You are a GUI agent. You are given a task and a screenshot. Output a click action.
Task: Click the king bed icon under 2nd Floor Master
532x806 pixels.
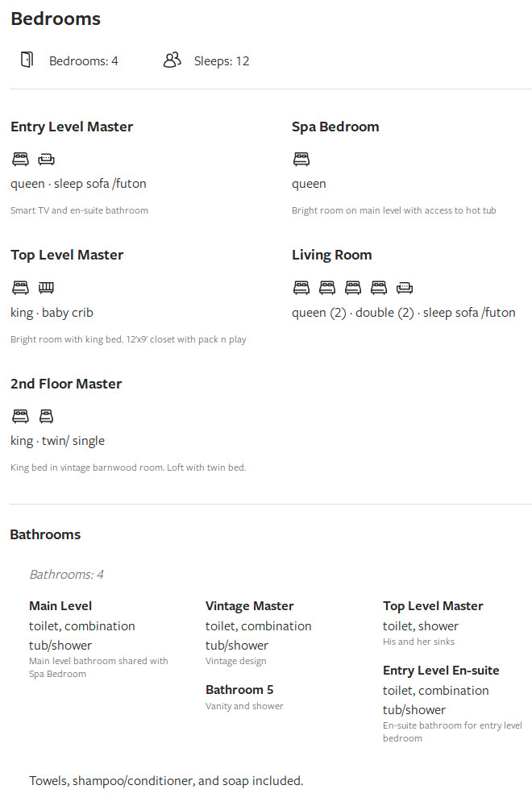[21, 416]
